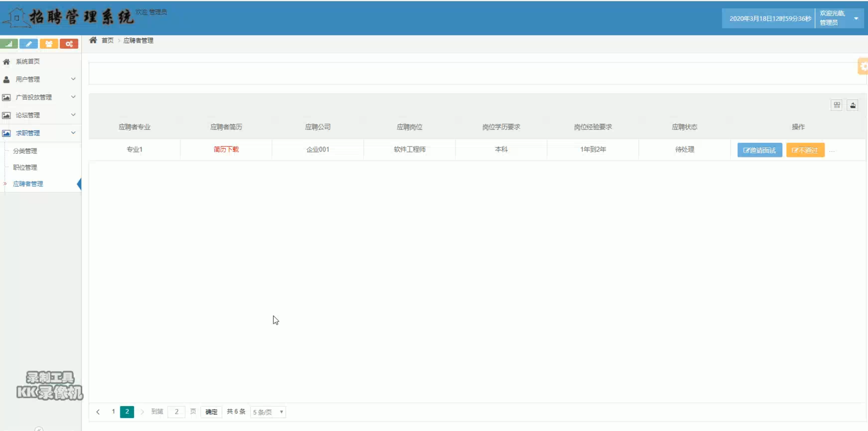Click the 论坛管理 picture icon
This screenshot has height=431, width=868.
click(6, 115)
